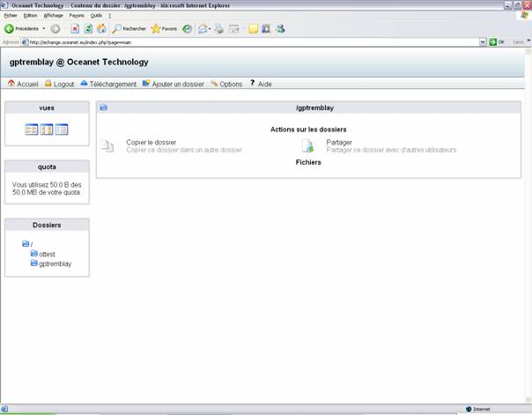Click the Copier le dossier pages icon

point(107,146)
